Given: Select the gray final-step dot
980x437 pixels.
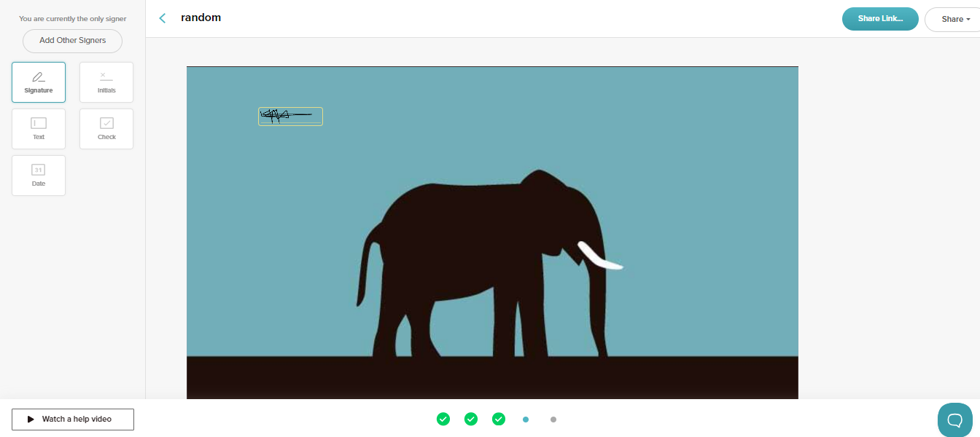Looking at the screenshot, I should (553, 420).
